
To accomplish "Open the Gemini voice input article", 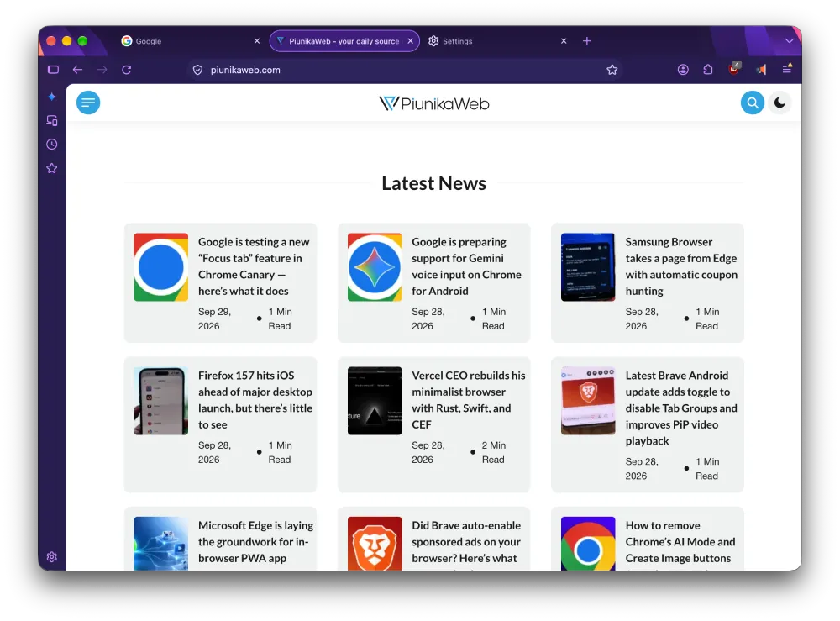I will point(466,266).
